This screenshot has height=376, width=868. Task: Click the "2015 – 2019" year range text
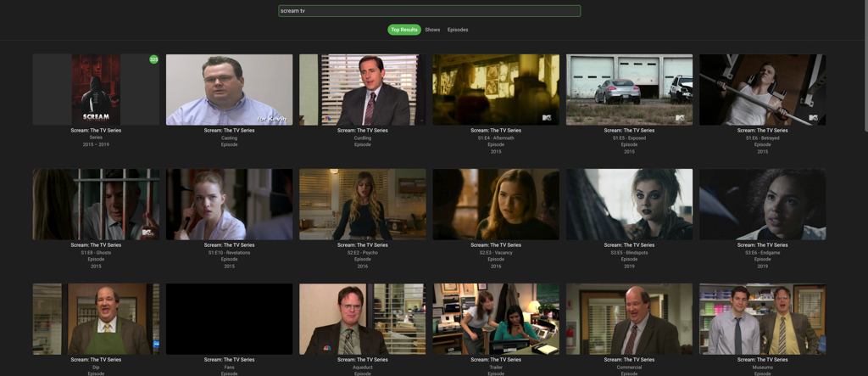(96, 145)
